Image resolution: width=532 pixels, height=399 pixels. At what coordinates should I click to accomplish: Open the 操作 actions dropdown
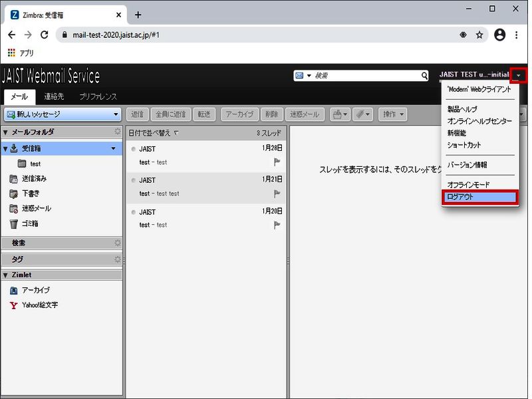coord(392,114)
